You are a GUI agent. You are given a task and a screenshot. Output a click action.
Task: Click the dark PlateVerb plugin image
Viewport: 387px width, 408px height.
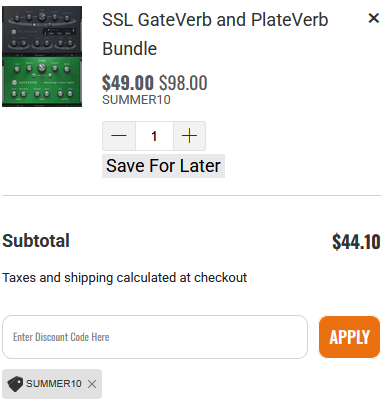click(42, 31)
